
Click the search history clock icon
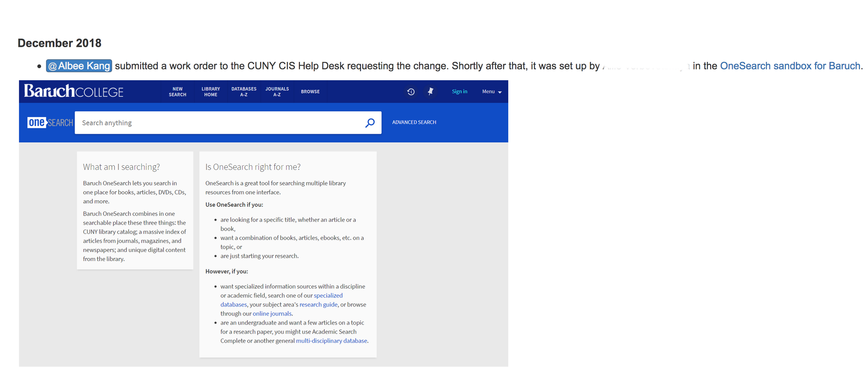point(411,92)
